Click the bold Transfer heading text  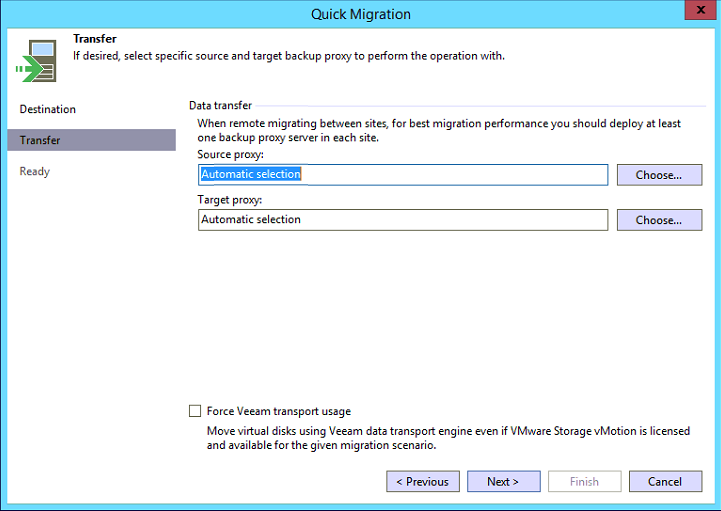(95, 39)
